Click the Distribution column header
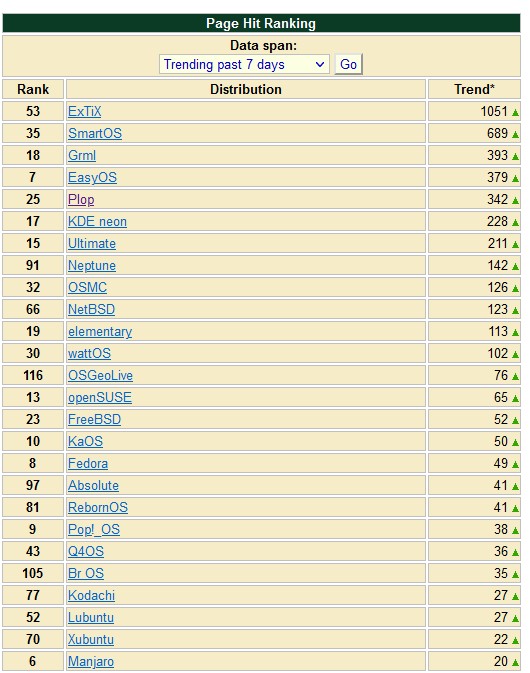 [246, 89]
